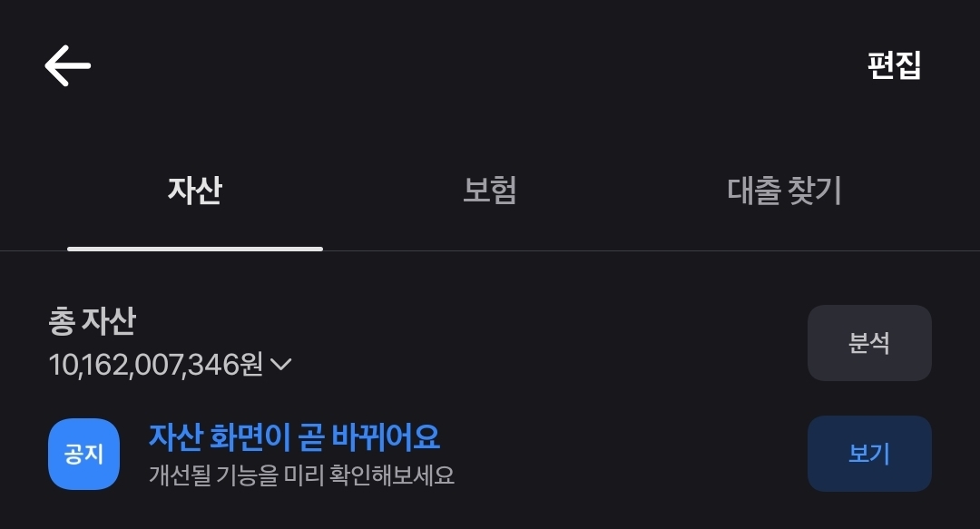Select the rounded 공지 announcement icon
Viewport: 980px width, 529px height.
83,454
